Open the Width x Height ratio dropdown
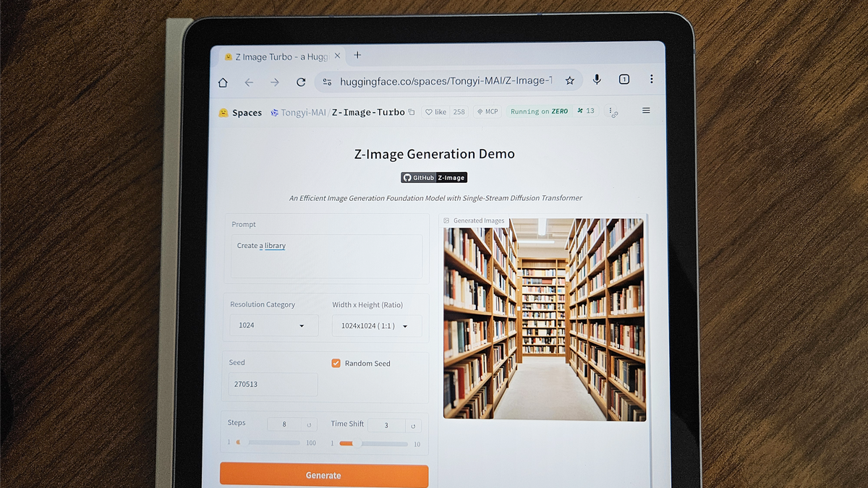Screen dimensions: 868x488 [x=376, y=326]
